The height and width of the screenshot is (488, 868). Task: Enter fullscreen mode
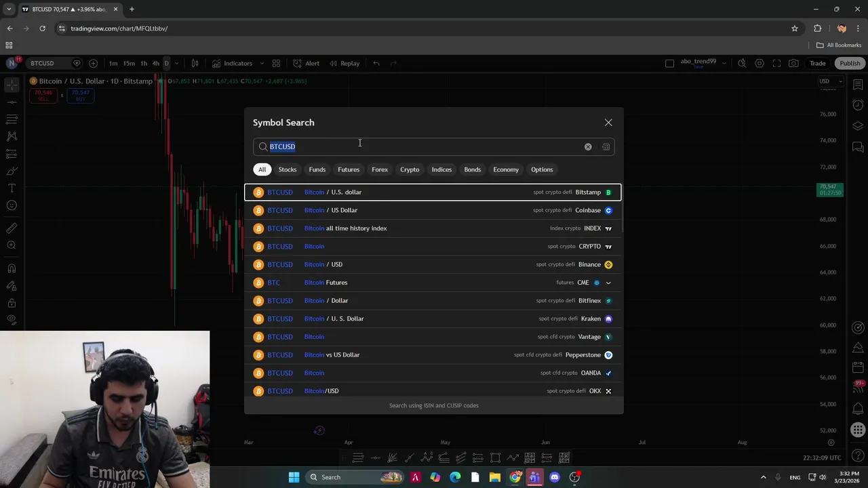pos(776,63)
